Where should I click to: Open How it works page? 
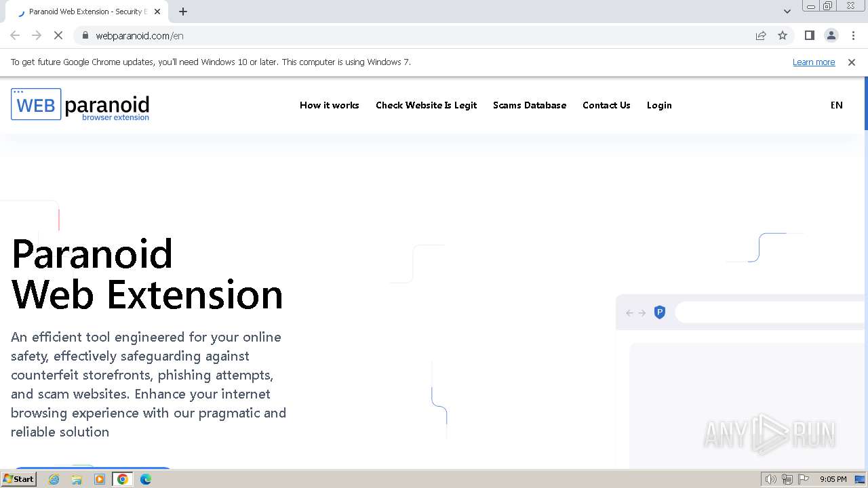tap(329, 105)
